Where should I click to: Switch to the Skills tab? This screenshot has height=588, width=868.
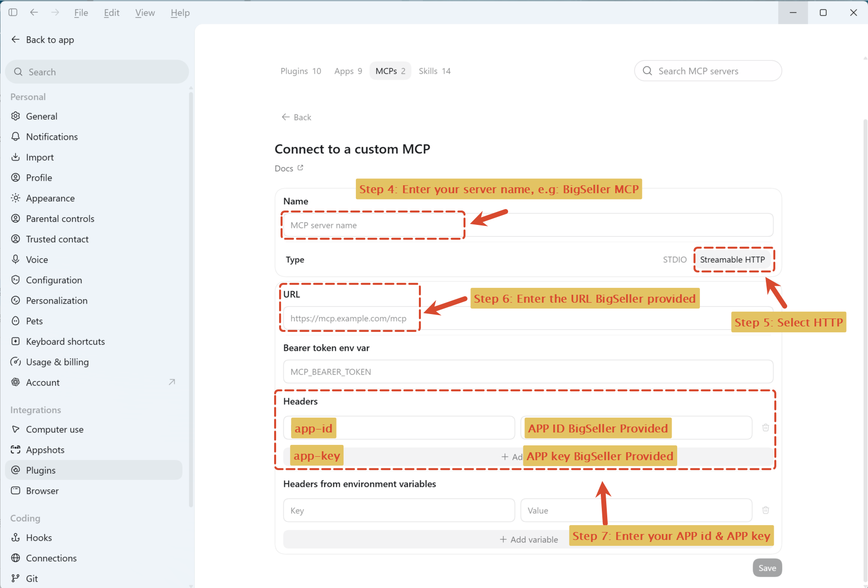click(435, 71)
